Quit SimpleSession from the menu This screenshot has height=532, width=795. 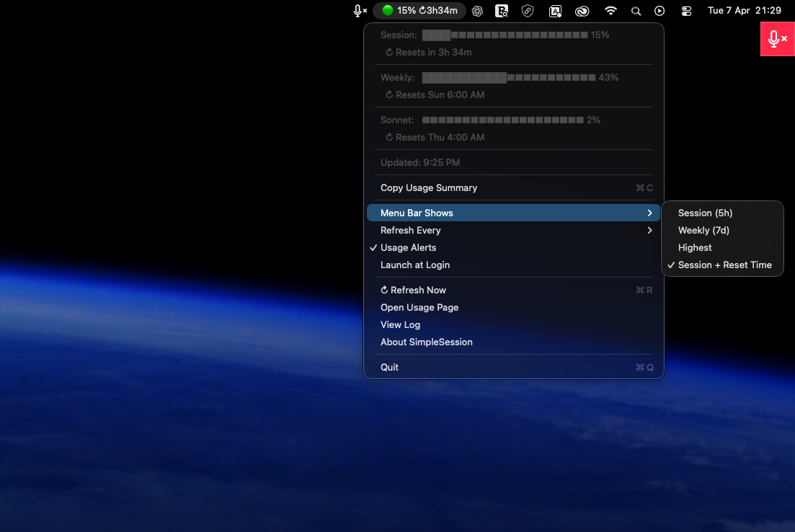click(514, 367)
